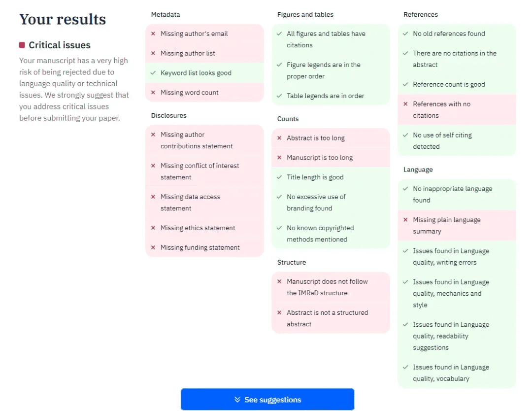Click the X icon beside Missing plain language summary
Viewport: 532px width, 411px height.
coord(405,220)
